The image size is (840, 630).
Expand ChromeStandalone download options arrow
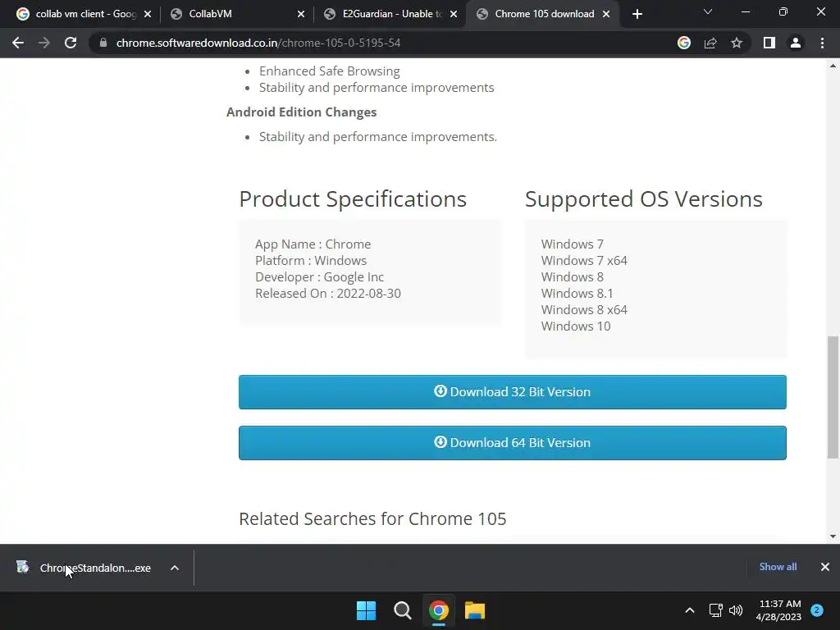(x=175, y=568)
